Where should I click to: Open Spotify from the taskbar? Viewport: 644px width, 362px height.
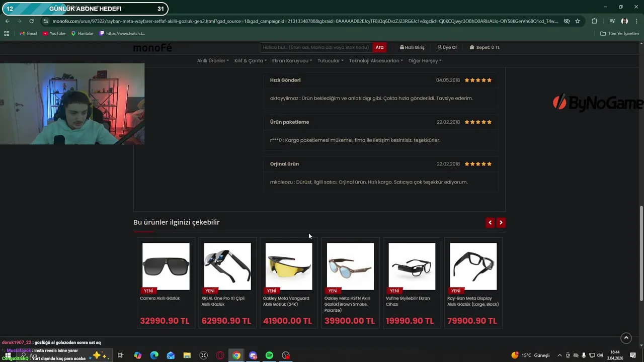(269, 355)
